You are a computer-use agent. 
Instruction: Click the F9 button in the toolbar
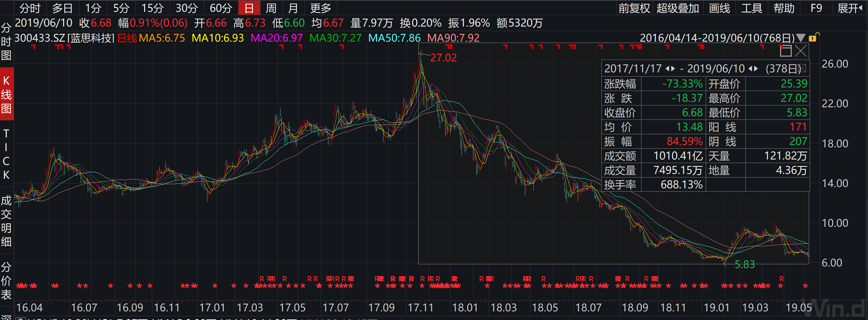tap(816, 8)
